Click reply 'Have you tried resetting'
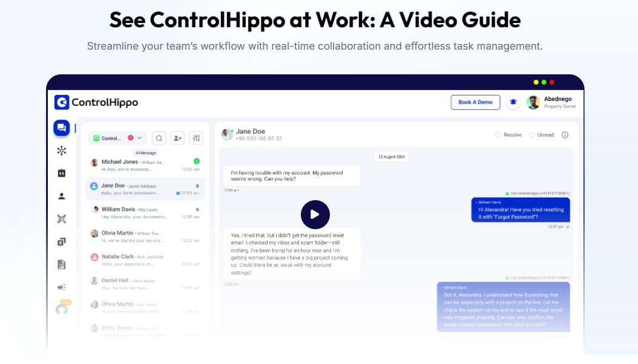638x364 pixels. 521,210
